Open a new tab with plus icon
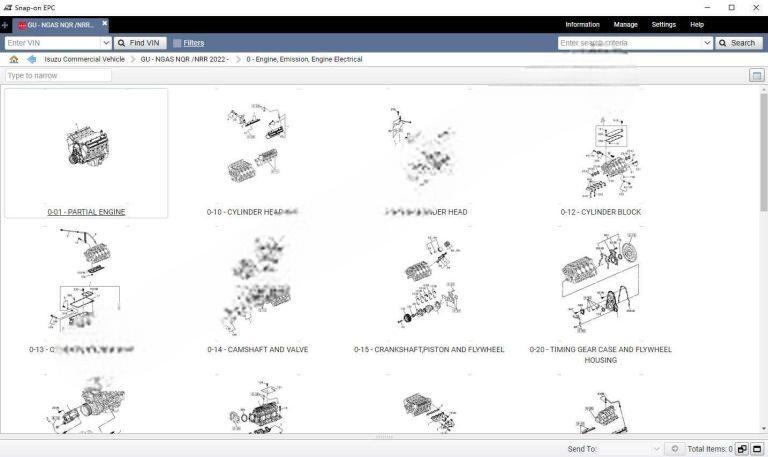Screen dimensions: 768x457 [x=5, y=25]
